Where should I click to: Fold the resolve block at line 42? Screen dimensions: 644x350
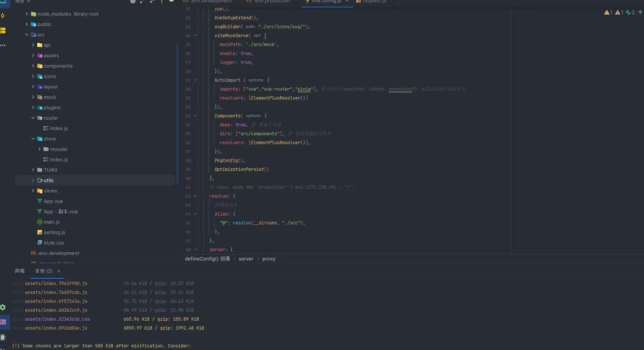pos(195,196)
